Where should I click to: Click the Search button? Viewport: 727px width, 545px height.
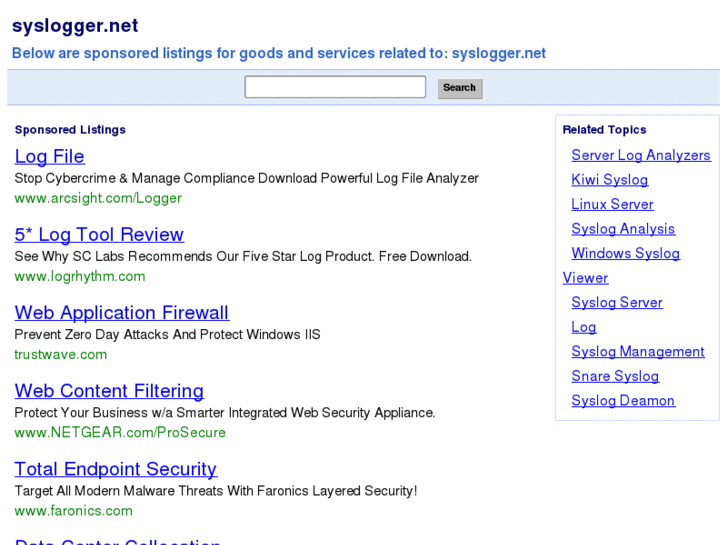click(x=460, y=88)
